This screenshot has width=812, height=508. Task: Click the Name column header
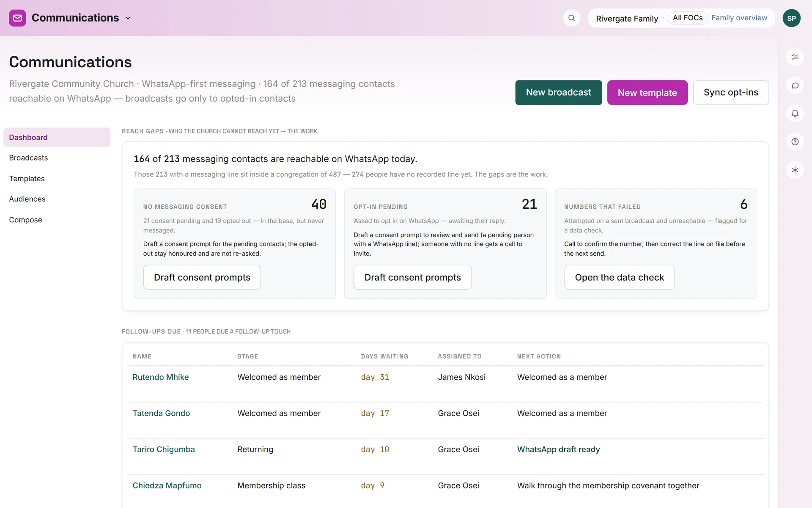point(142,356)
